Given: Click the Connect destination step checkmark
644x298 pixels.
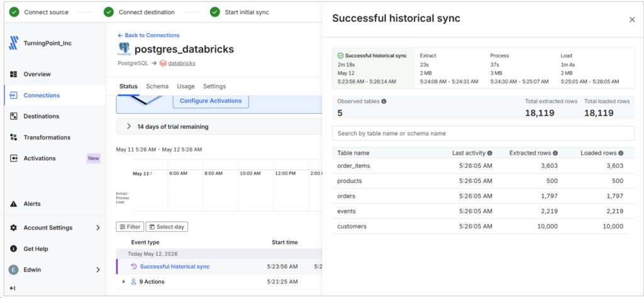Looking at the screenshot, I should [x=109, y=13].
